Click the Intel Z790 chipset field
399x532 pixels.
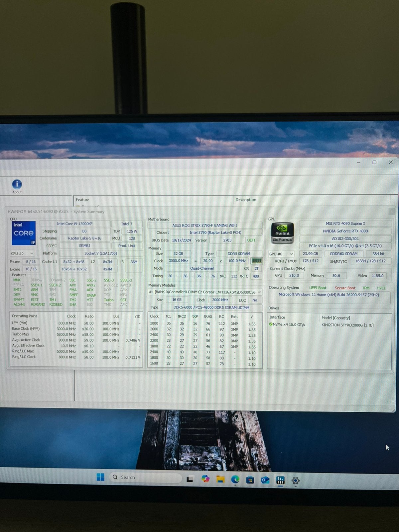click(x=215, y=233)
